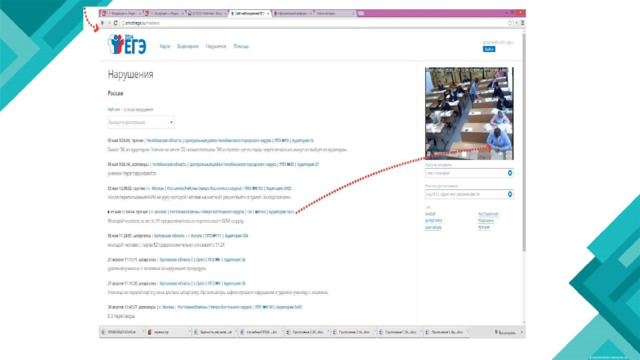Open the г. Москва link in third entry
Viewport: 640px width, 360px height.
155,188
